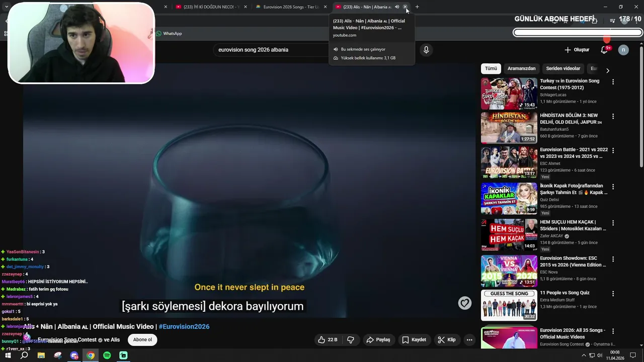Click the taskbar search magnifier icon
The width and height of the screenshot is (644, 362).
[x=24, y=355]
